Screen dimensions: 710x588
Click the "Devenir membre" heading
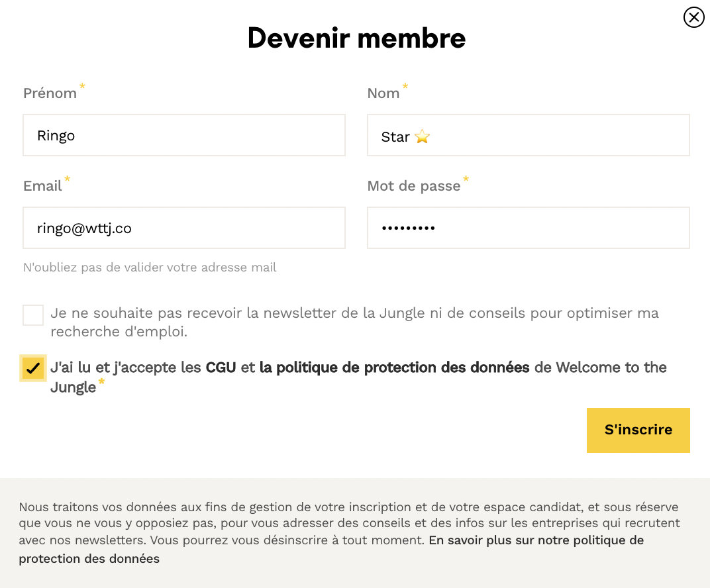click(356, 38)
